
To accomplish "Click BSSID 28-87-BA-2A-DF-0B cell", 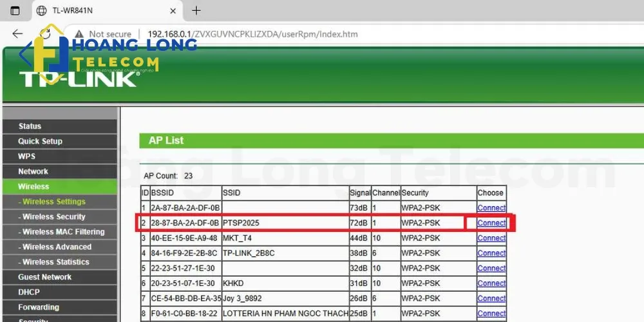I will 185,223.
